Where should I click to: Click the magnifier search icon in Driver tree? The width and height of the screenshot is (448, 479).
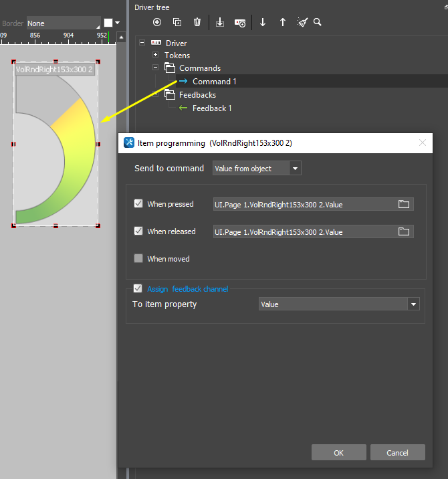[318, 22]
